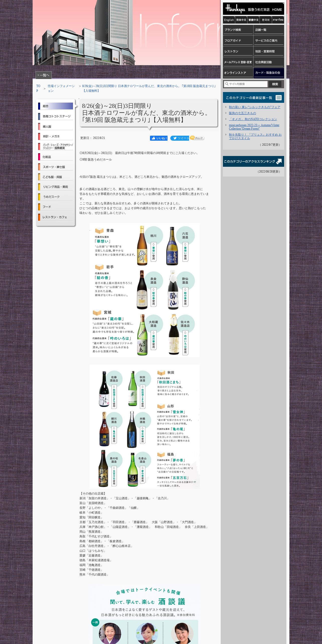Click the Hankyu HOME logo banner
Image resolution: width=322 pixels, height=644 pixels.
pos(253,9)
